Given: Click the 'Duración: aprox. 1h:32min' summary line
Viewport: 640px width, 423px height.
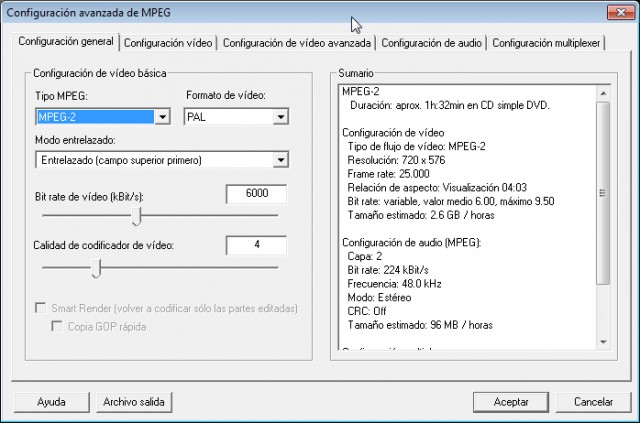Looking at the screenshot, I should pyautogui.click(x=450, y=105).
